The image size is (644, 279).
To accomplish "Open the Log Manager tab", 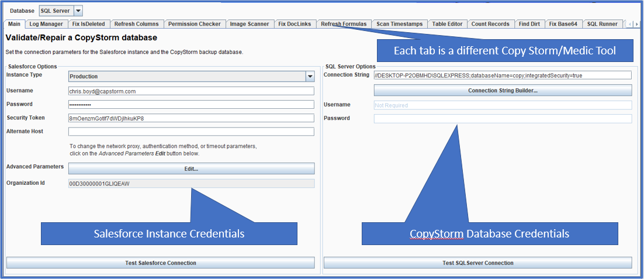I will coord(46,24).
